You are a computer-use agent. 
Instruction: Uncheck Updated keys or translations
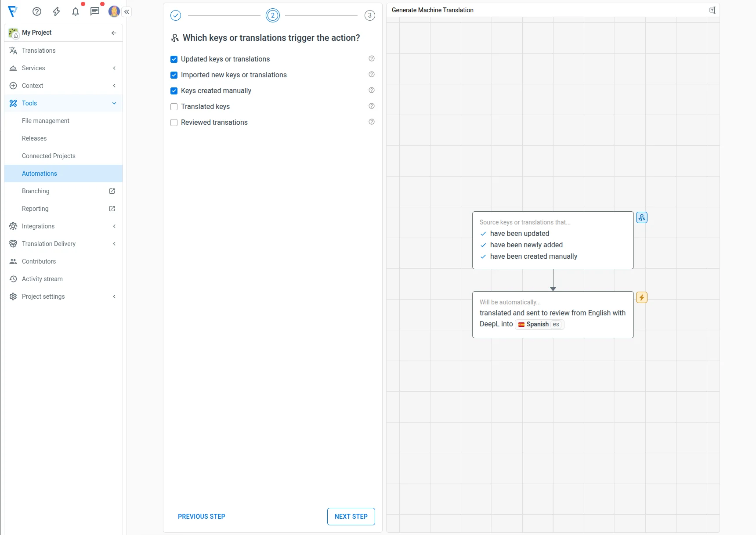click(174, 59)
